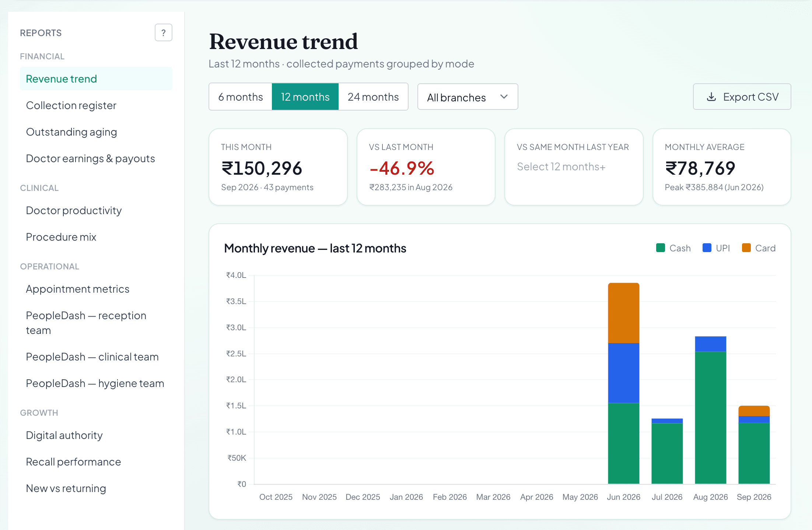Click the Jun 2026 orange Card bar segment
Screen dimensions: 812x530
[624, 313]
